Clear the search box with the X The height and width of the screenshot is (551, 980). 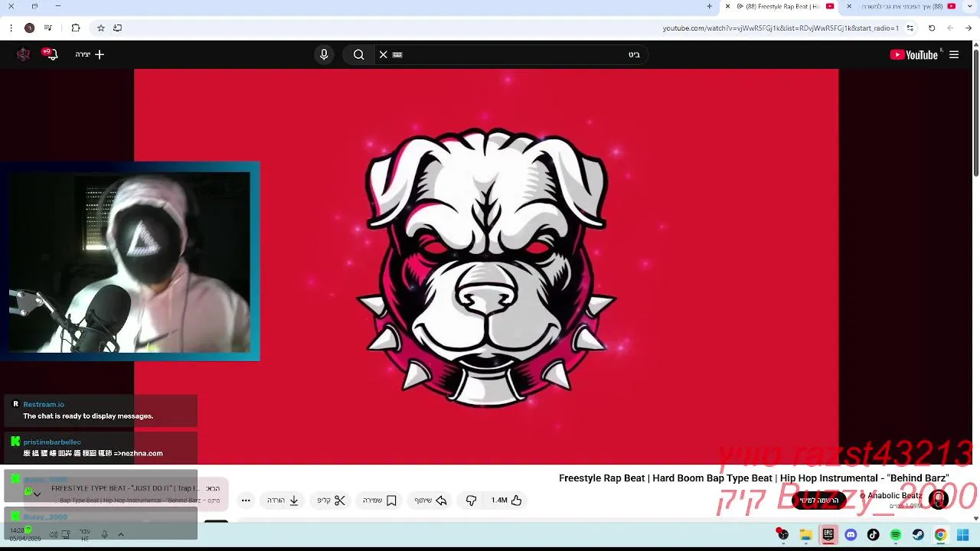384,54
